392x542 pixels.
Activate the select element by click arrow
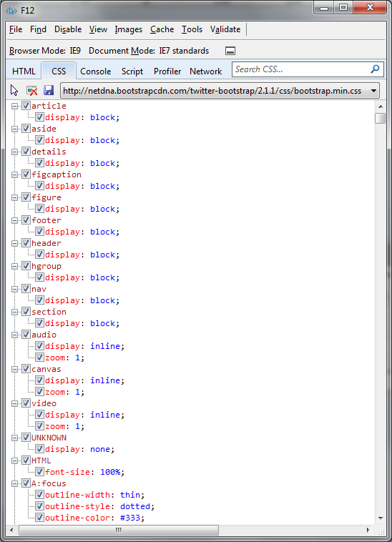click(x=14, y=91)
